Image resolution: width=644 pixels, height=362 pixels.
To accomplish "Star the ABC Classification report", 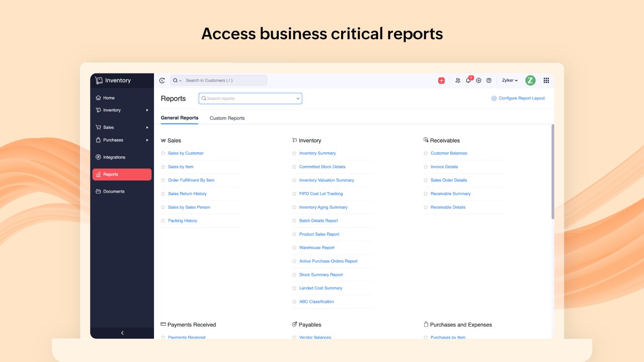I will pyautogui.click(x=294, y=302).
